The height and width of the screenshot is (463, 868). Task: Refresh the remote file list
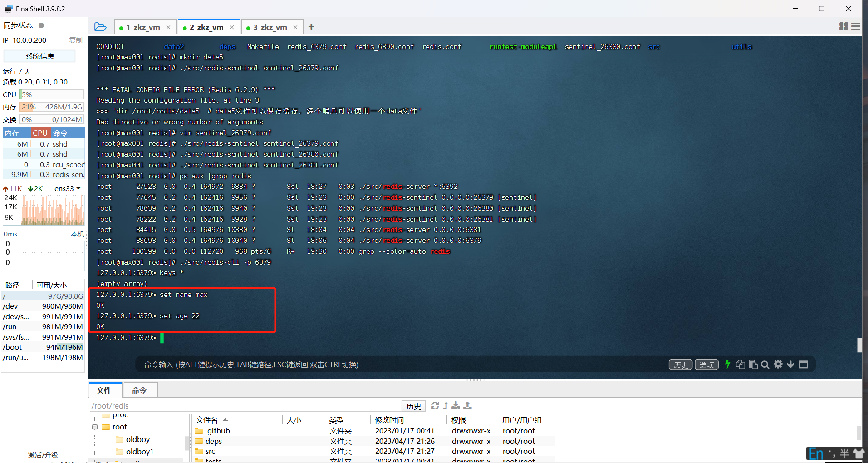pyautogui.click(x=435, y=406)
